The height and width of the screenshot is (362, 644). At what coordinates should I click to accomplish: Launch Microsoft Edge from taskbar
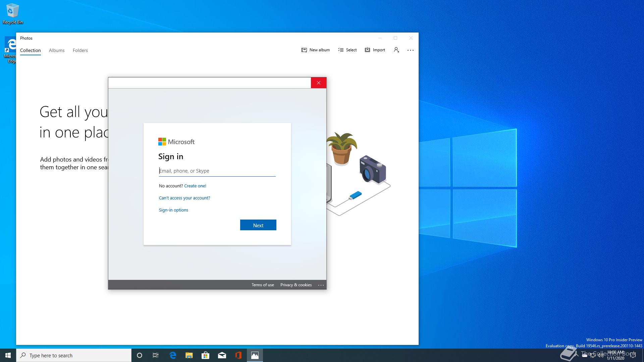[173, 355]
